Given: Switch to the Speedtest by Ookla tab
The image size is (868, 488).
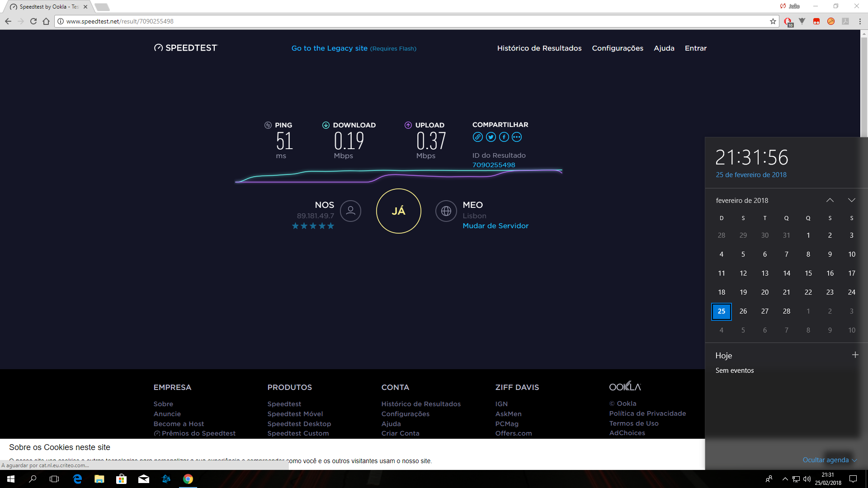Looking at the screenshot, I should point(49,7).
